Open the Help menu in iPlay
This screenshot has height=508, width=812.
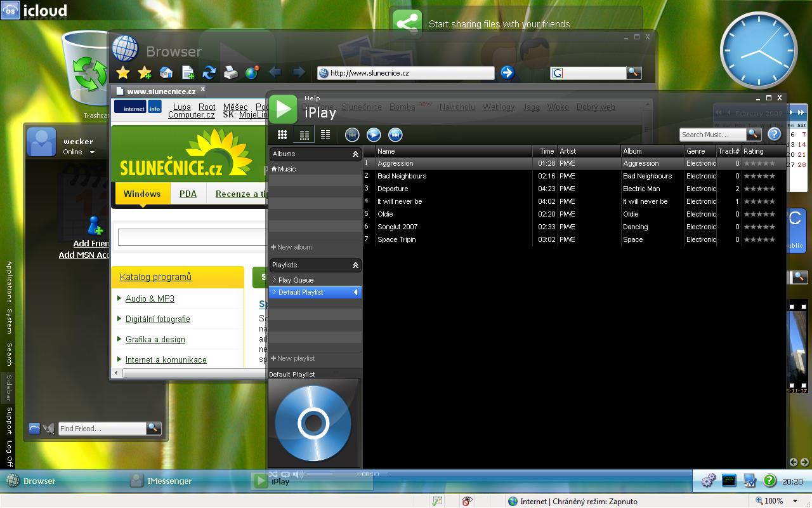312,98
